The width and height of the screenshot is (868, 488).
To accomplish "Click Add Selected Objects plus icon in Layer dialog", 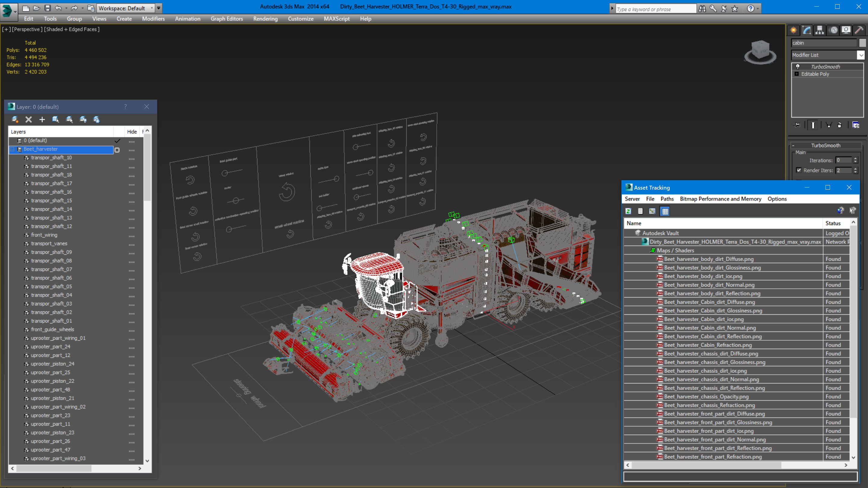I will coord(42,119).
